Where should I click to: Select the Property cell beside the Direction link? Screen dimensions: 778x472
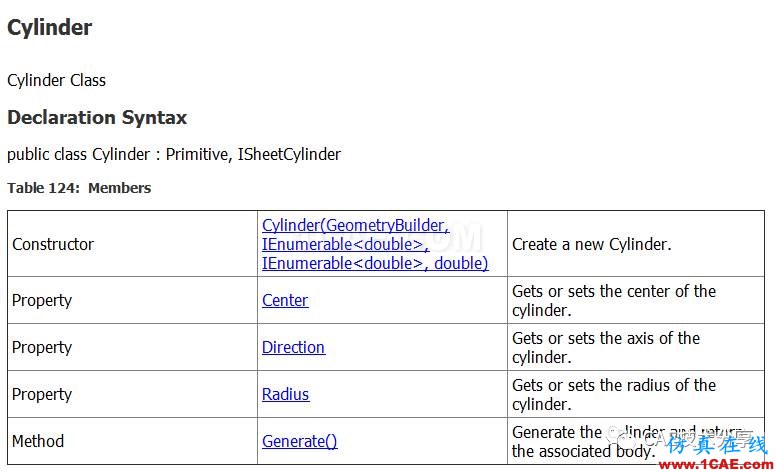[x=132, y=347]
